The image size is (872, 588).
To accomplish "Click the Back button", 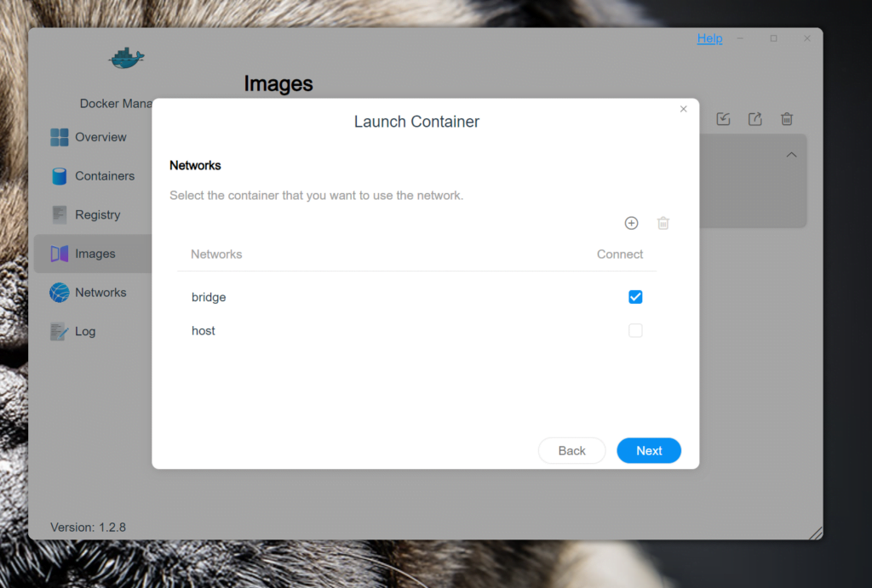I will [x=571, y=451].
